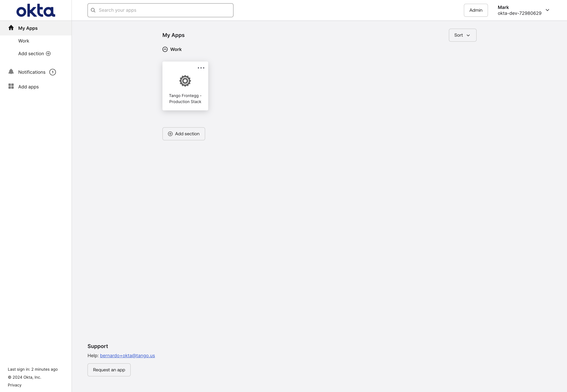
Task: Open the Sort dropdown
Action: pyautogui.click(x=463, y=35)
